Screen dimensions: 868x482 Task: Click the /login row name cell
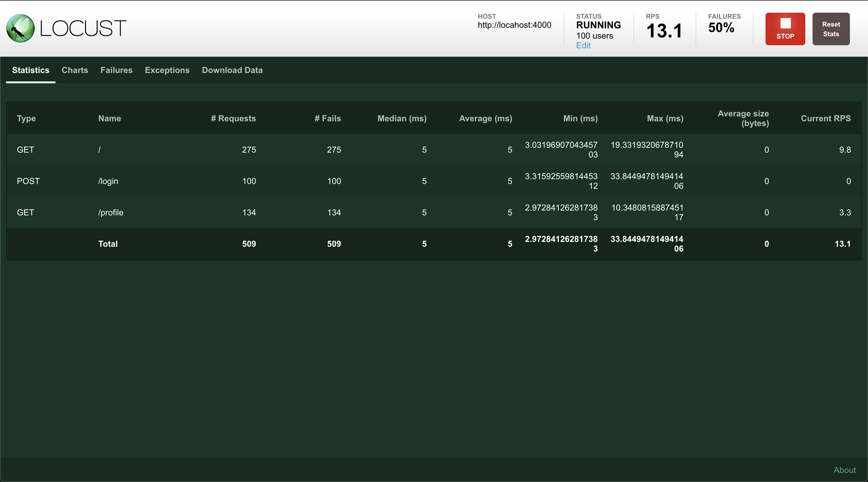[108, 181]
